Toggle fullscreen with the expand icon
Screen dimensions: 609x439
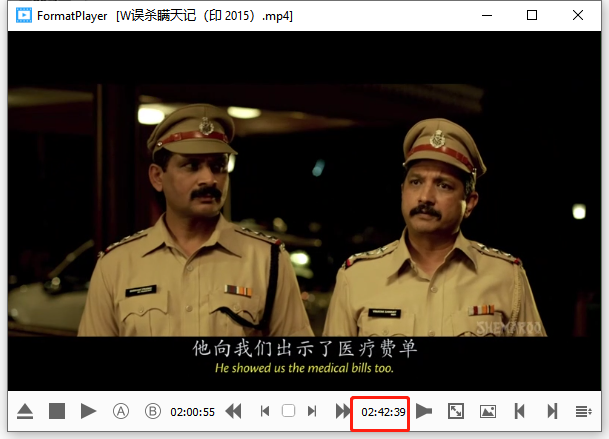[x=456, y=411]
